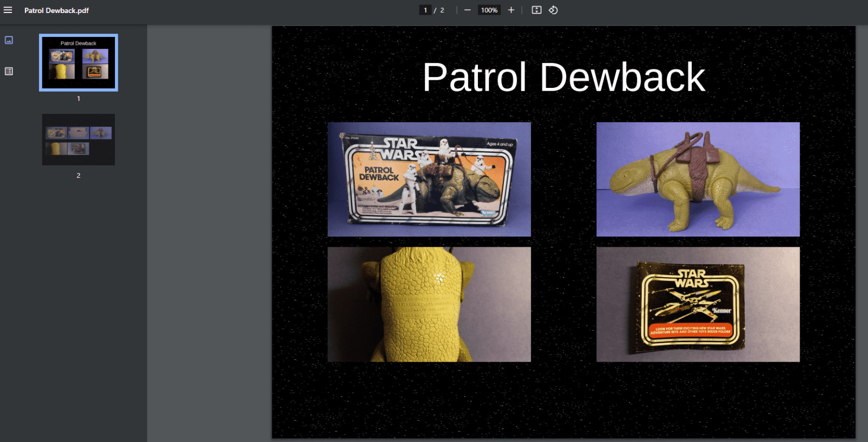This screenshot has height=442, width=868.
Task: Click the 100% zoom level field
Action: (489, 10)
